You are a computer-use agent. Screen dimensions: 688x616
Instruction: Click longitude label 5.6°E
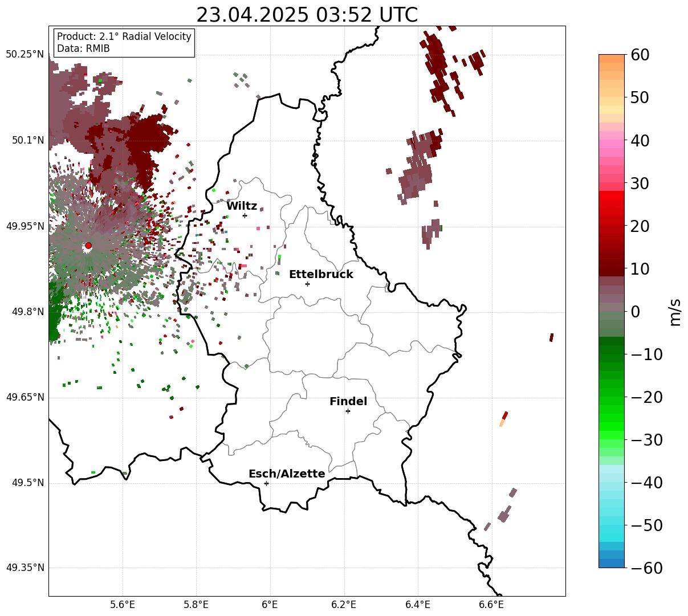123,605
